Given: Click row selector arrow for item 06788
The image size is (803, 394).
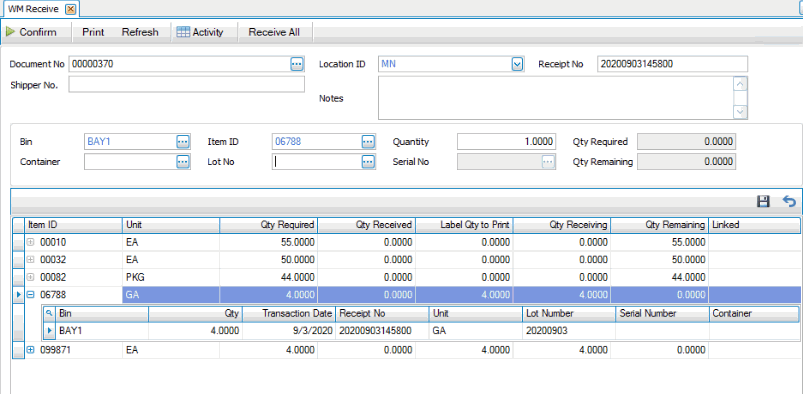Looking at the screenshot, I should 18,295.
